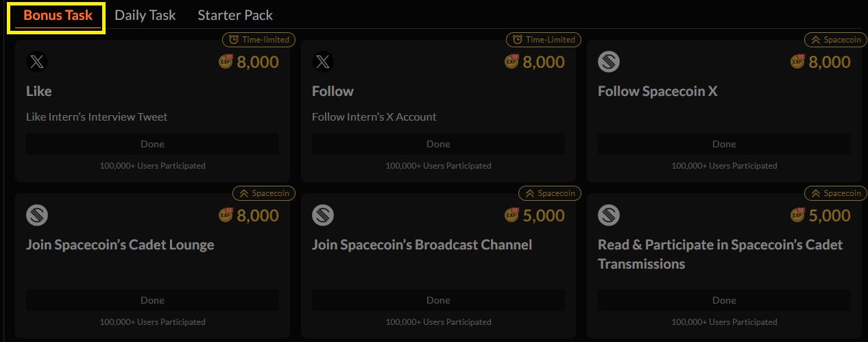Screen dimensions: 868x342
Task: Switch to the Daily Task tab
Action: tap(145, 15)
